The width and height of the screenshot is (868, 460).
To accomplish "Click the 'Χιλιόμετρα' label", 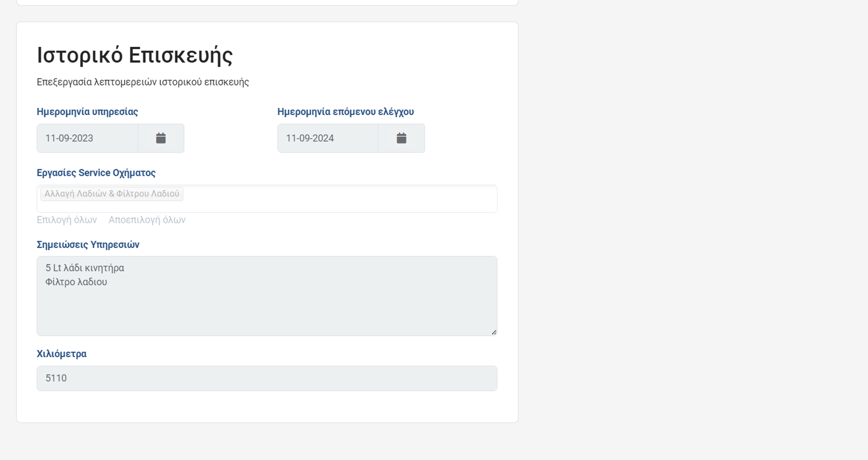I will (x=61, y=354).
